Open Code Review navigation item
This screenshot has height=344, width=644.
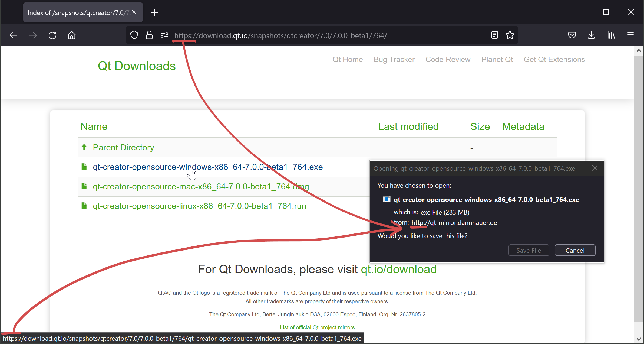[x=448, y=59]
